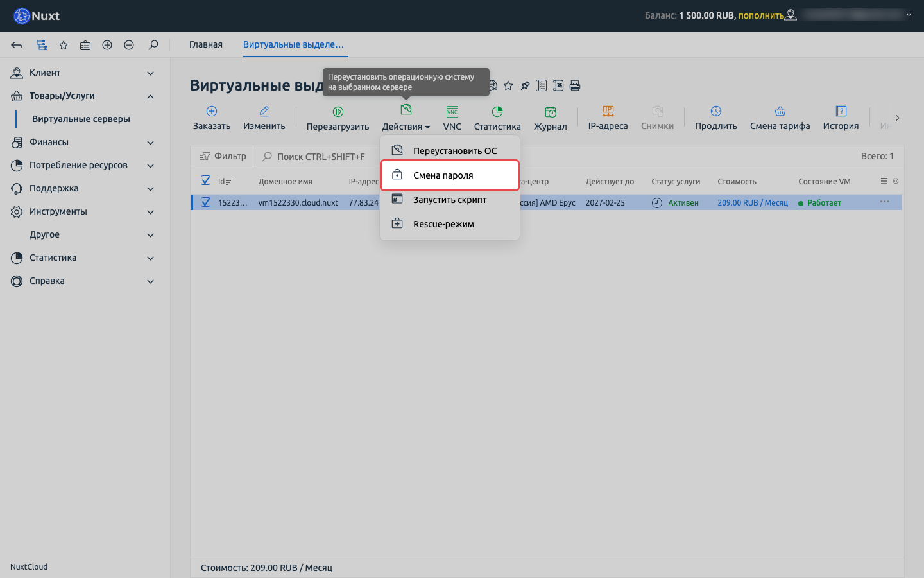Open row actions ellipsis for vm1522330.cloud.nuxt
Screen dimensions: 924x578
pos(885,202)
